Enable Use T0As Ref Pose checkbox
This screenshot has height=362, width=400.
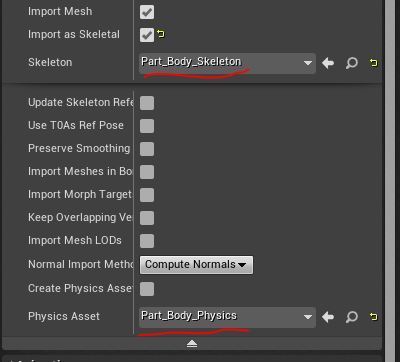pos(147,126)
